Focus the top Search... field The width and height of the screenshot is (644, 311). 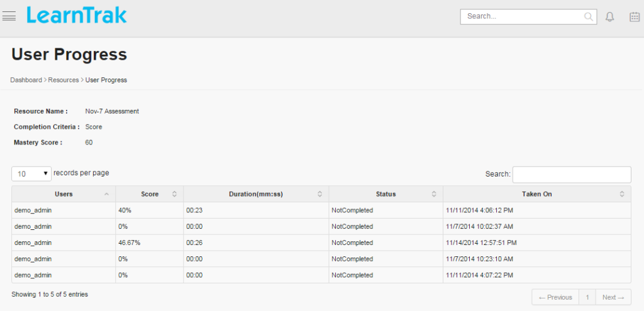pyautogui.click(x=528, y=16)
